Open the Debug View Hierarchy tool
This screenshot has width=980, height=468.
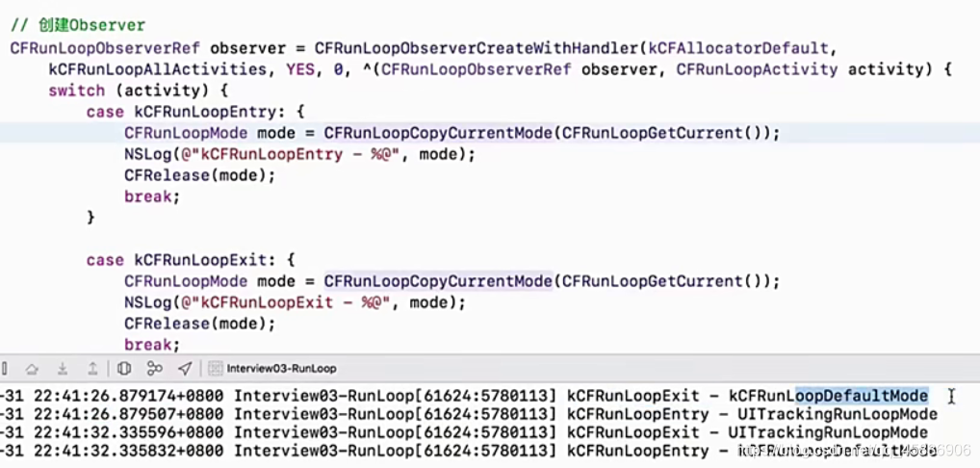124,369
